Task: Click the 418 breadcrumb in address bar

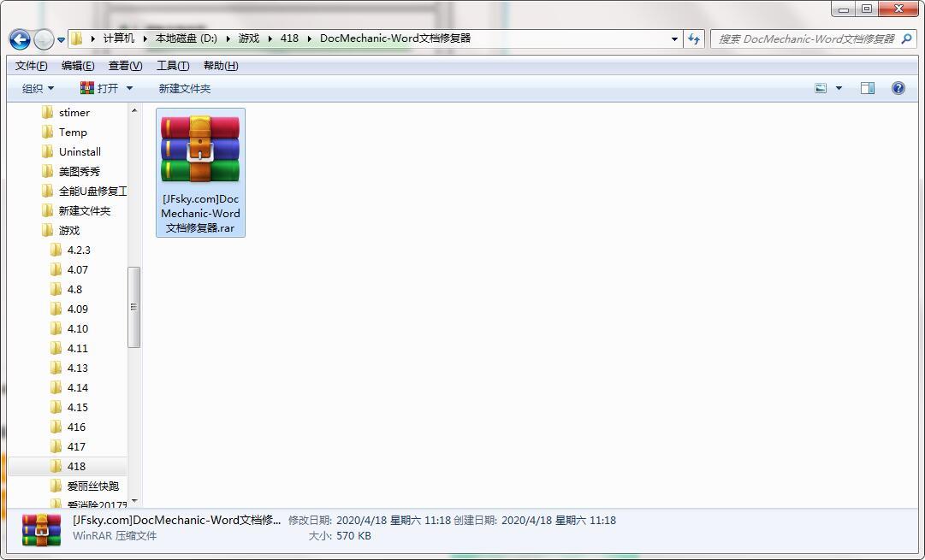Action: [289, 38]
